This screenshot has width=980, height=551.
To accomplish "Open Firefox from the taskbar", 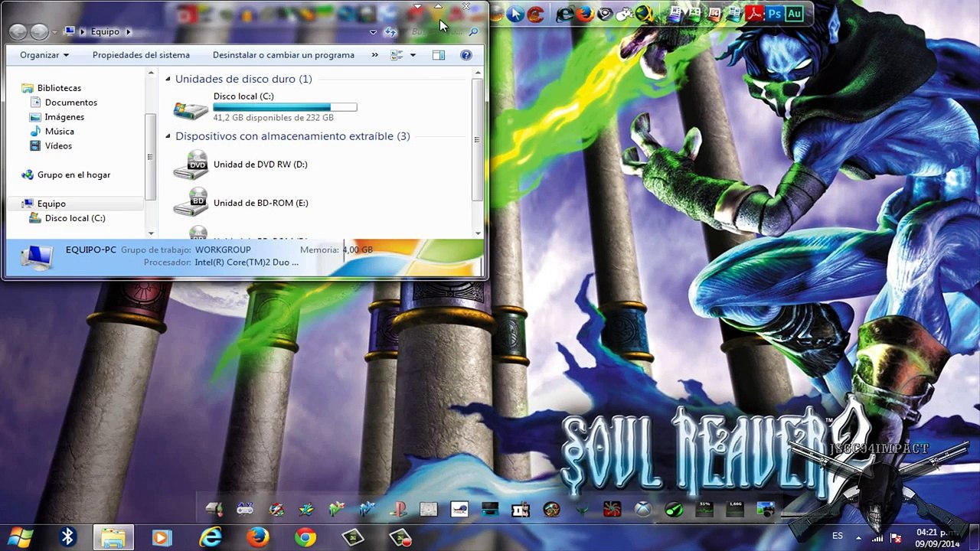I will (x=258, y=538).
